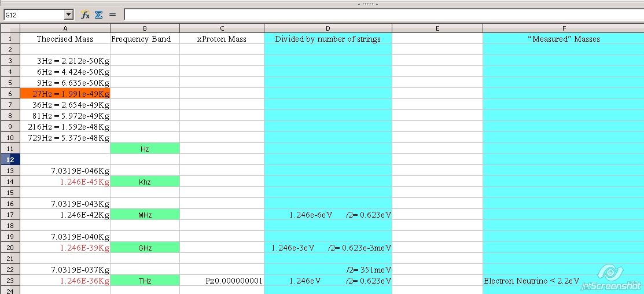Image resolution: width=644 pixels, height=294 pixels.
Task: Select column A header
Action: coord(65,28)
